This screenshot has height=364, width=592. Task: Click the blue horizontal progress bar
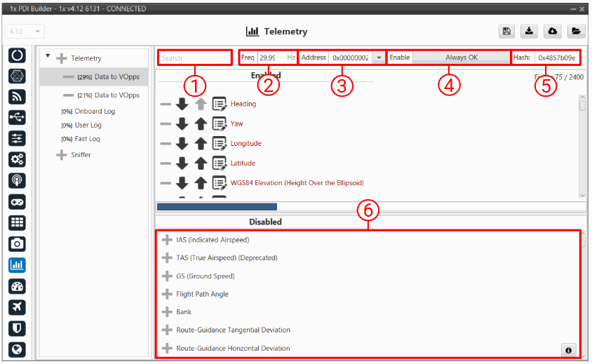pos(217,207)
